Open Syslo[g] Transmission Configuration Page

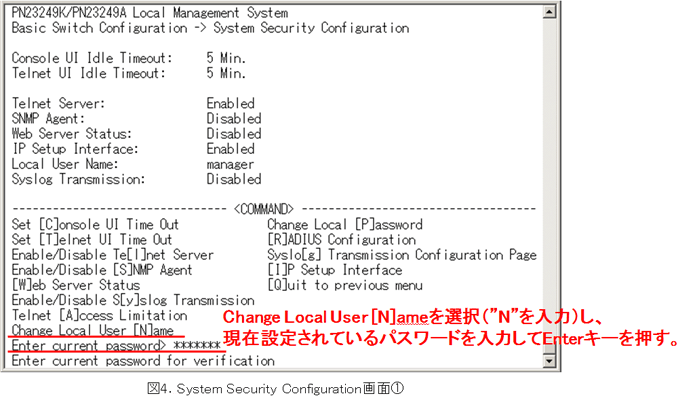(401, 255)
